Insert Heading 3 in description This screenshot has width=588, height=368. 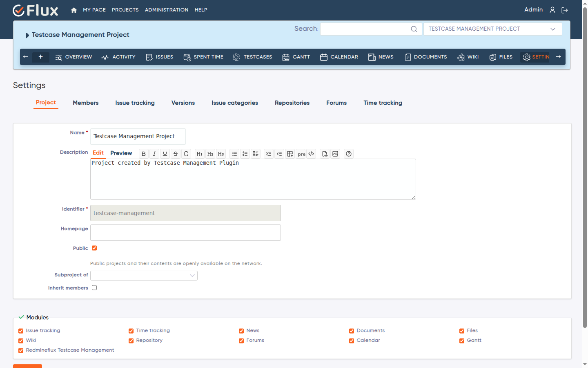(221, 154)
